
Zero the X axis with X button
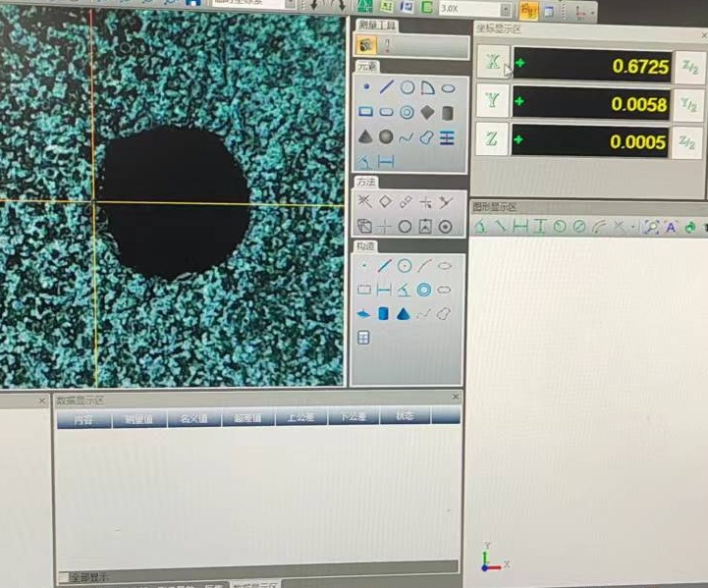point(492,65)
